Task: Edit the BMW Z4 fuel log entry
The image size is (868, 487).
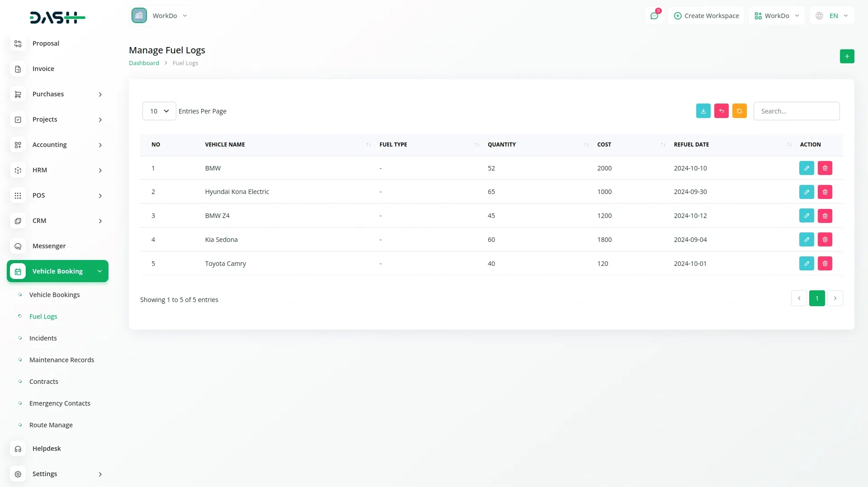Action: (x=807, y=215)
